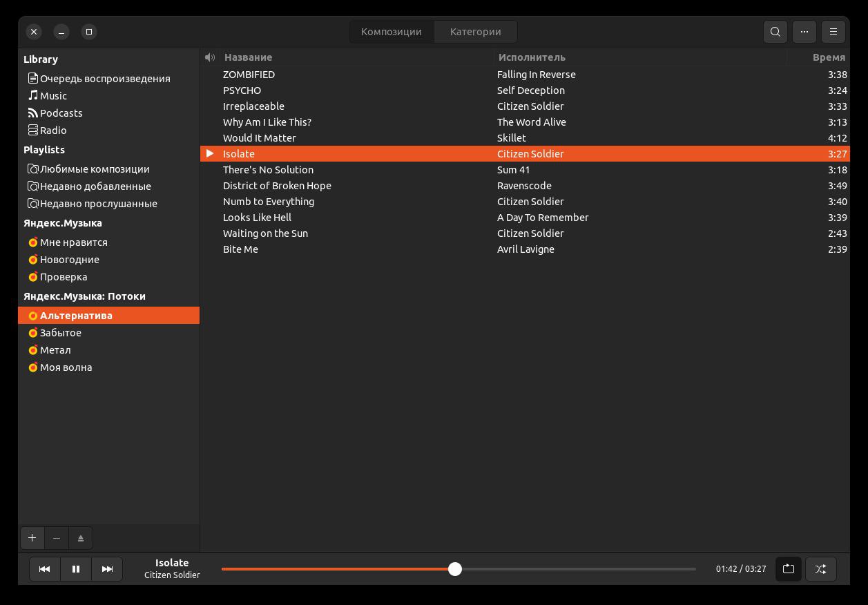Remove playlist with minus button
This screenshot has width=868, height=605.
point(57,538)
